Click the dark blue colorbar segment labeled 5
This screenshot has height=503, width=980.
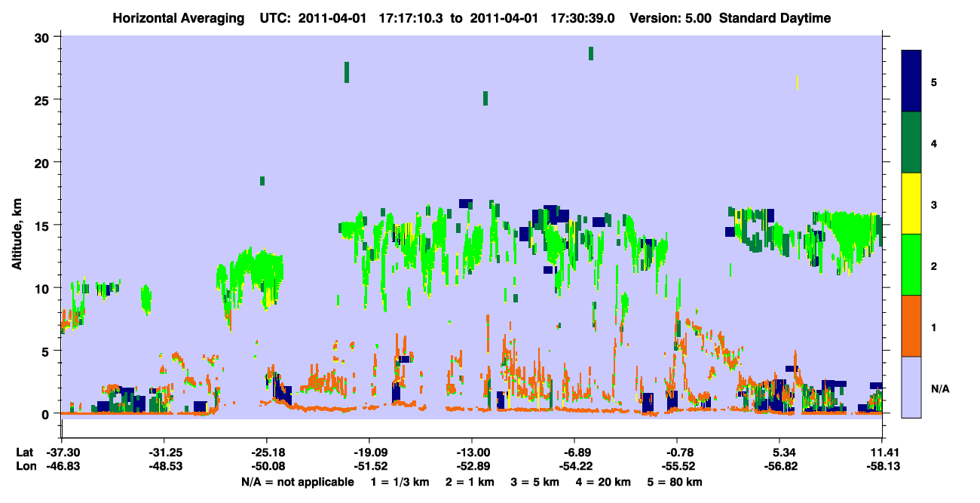911,81
